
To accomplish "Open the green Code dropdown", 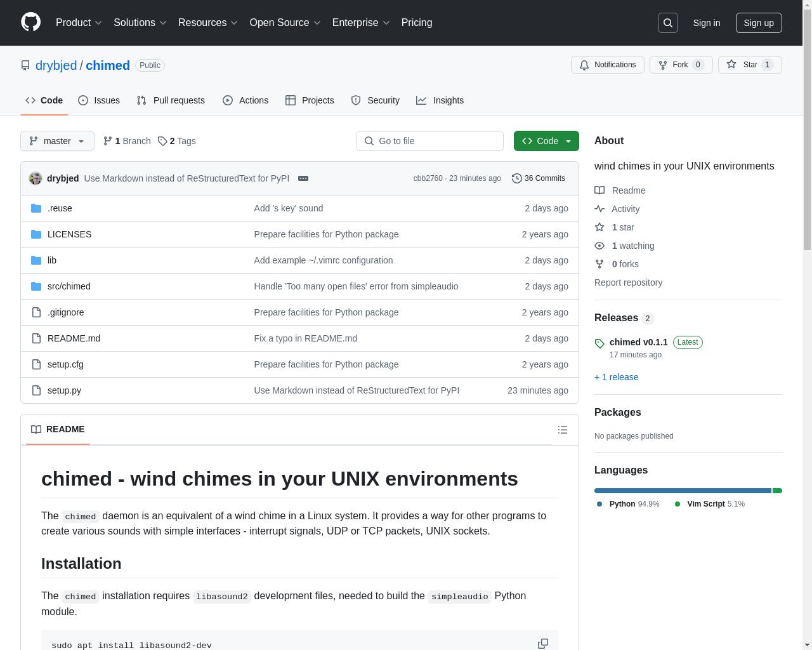I will tap(546, 141).
